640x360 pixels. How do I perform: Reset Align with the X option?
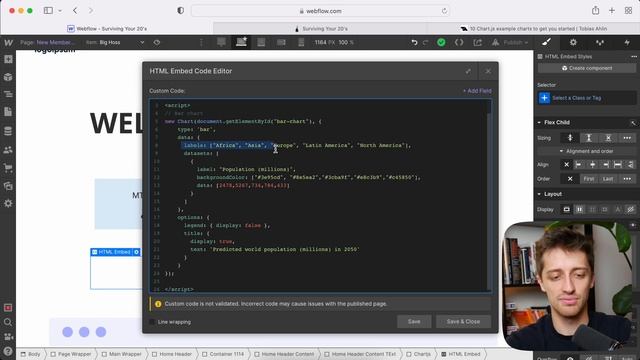click(566, 165)
